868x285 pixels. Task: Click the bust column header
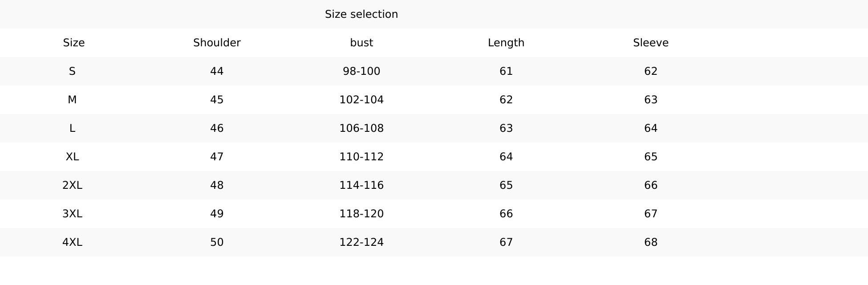tap(361, 43)
